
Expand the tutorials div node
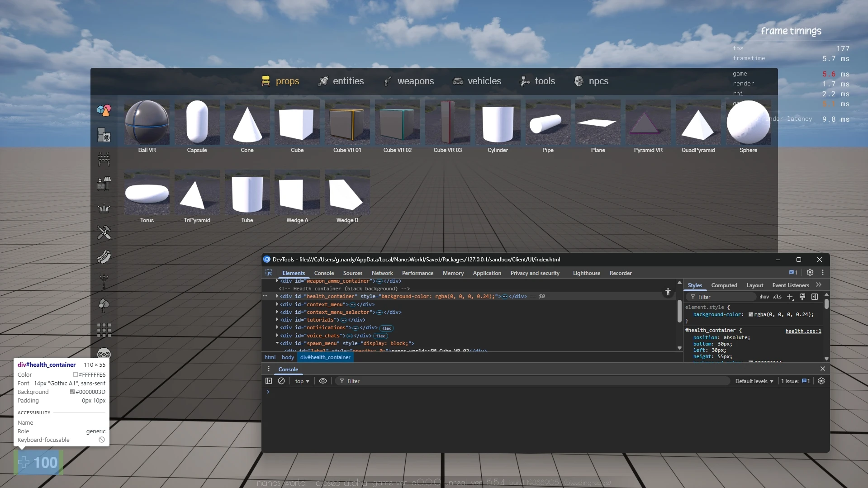pos(277,320)
